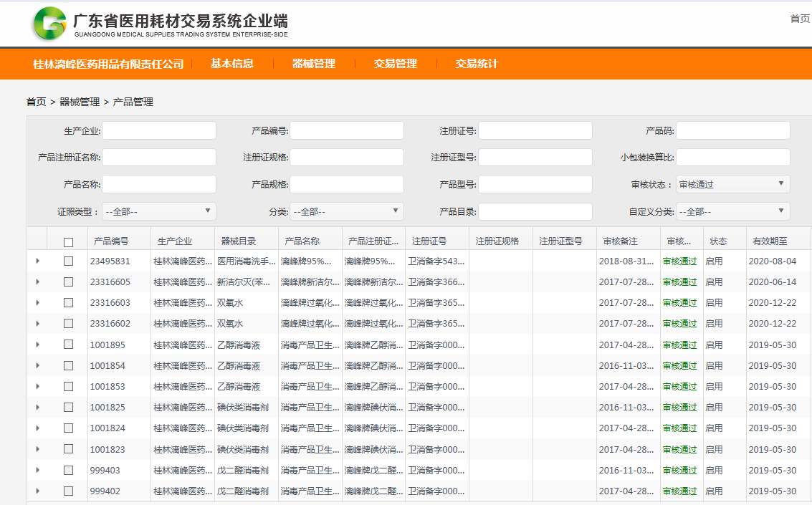Check the box for product 1001853
The image size is (812, 505).
click(68, 387)
